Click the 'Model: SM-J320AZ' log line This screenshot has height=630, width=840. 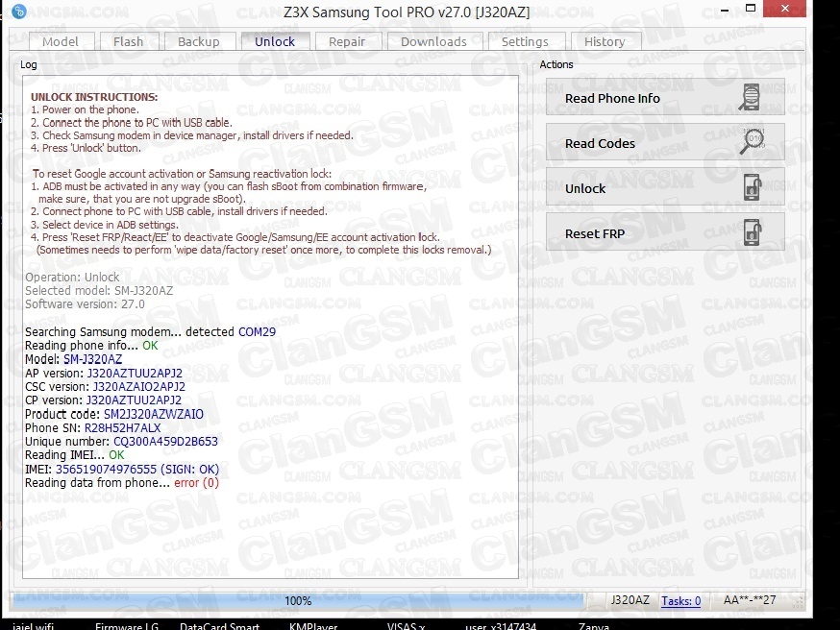pos(73,359)
